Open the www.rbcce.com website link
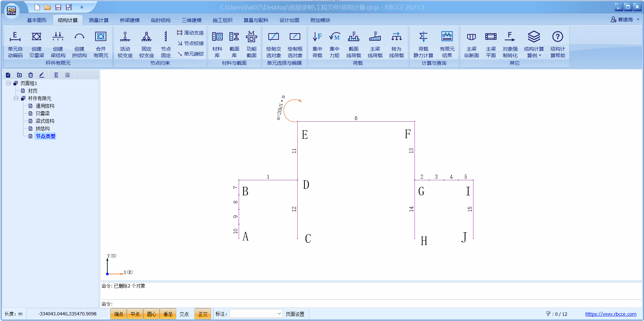 pyautogui.click(x=610, y=314)
